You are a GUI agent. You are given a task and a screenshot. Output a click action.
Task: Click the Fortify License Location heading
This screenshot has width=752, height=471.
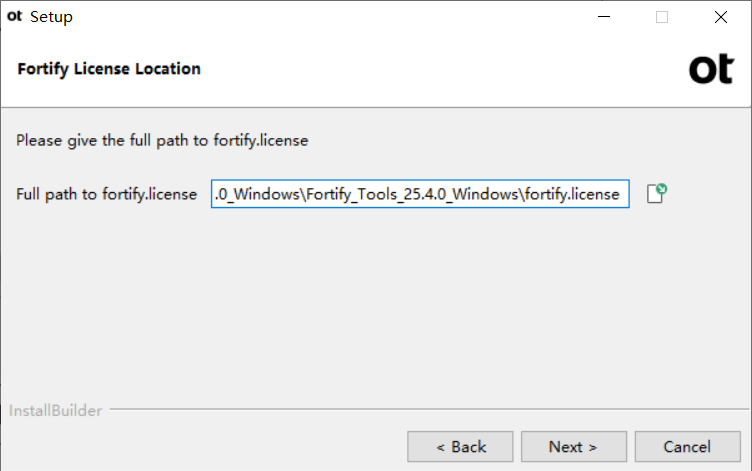pos(109,69)
